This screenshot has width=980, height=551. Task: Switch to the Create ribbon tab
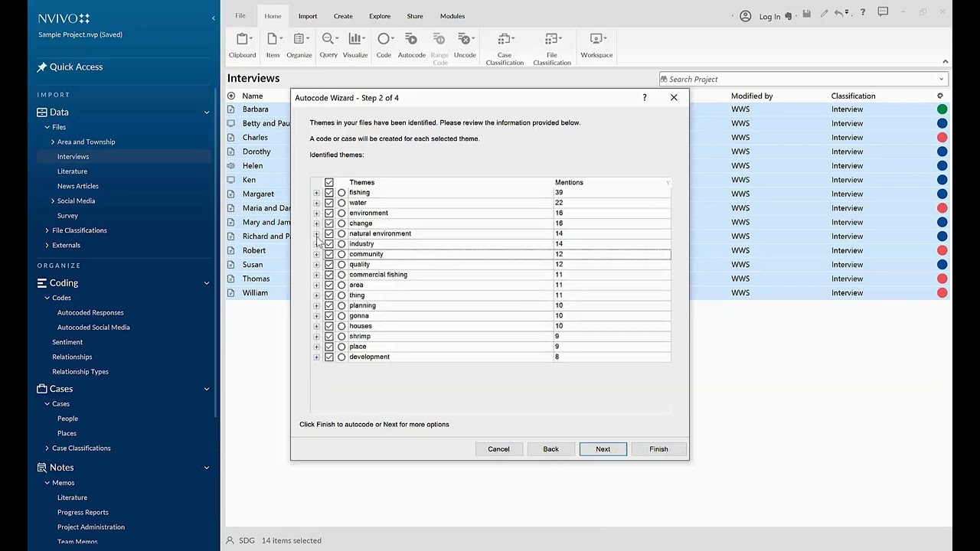tap(343, 16)
